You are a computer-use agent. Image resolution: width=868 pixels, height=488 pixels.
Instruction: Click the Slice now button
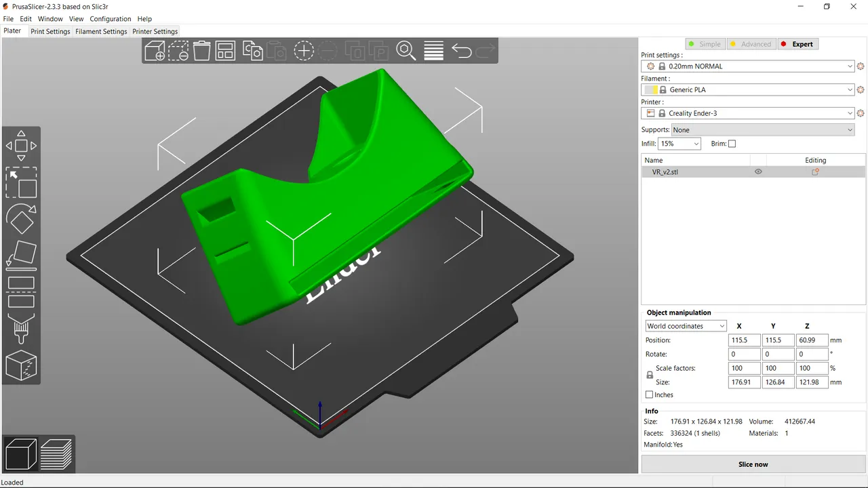pos(753,464)
